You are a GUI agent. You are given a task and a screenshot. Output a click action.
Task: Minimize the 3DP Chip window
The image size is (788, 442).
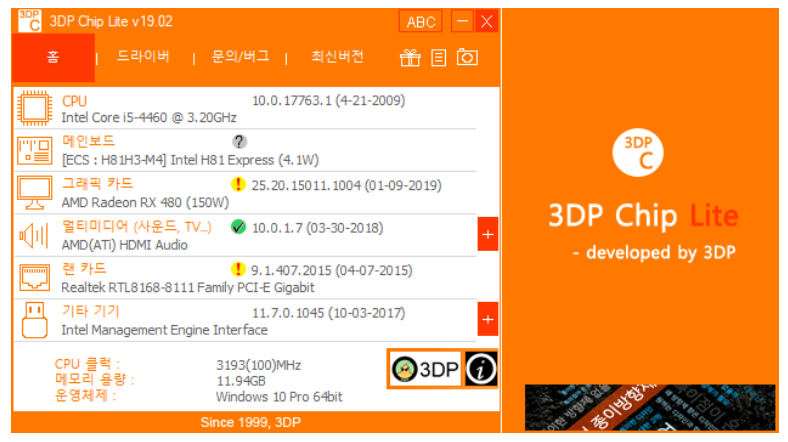(462, 22)
